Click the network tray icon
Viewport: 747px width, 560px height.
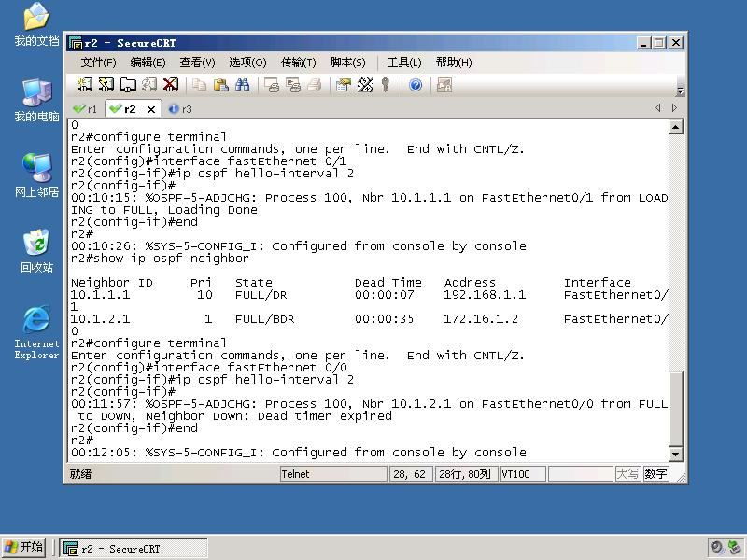click(x=734, y=547)
